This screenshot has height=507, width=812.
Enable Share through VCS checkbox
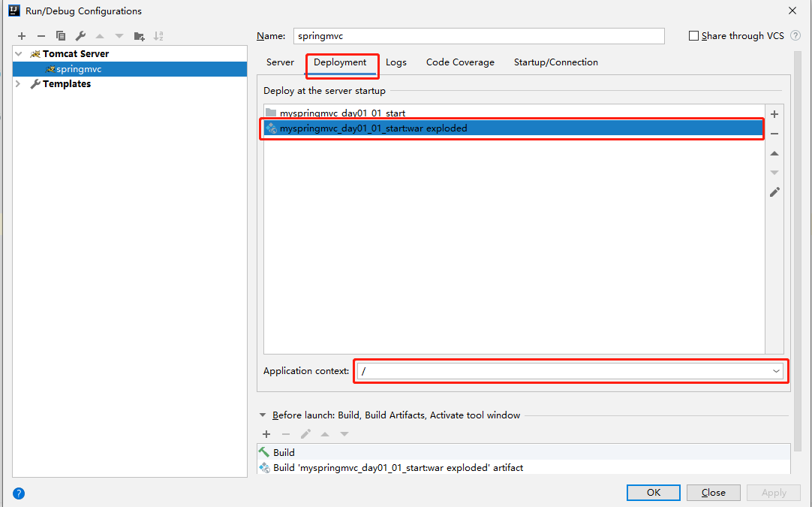693,36
